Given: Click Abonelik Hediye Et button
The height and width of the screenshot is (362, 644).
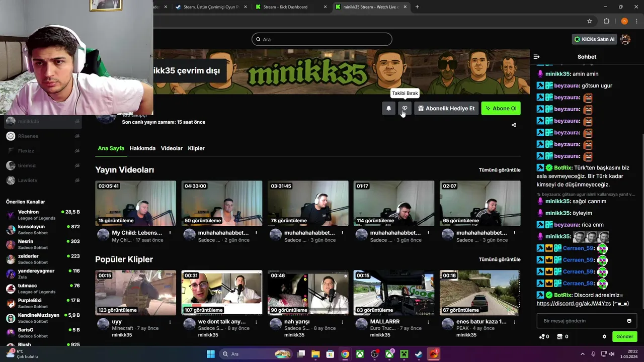Looking at the screenshot, I should 446,108.
